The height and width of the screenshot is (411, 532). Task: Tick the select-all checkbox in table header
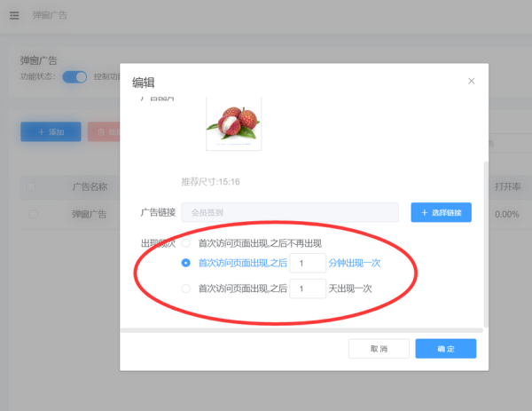coord(33,187)
